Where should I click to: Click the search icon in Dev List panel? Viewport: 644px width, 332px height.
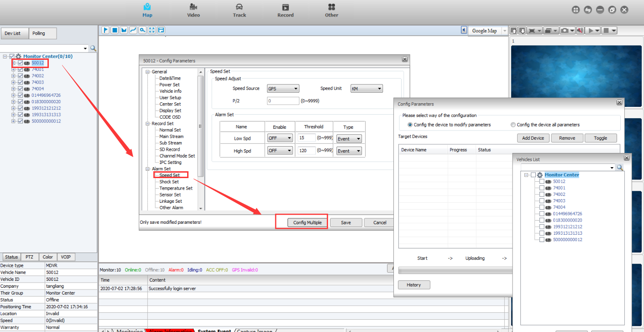tap(93, 48)
